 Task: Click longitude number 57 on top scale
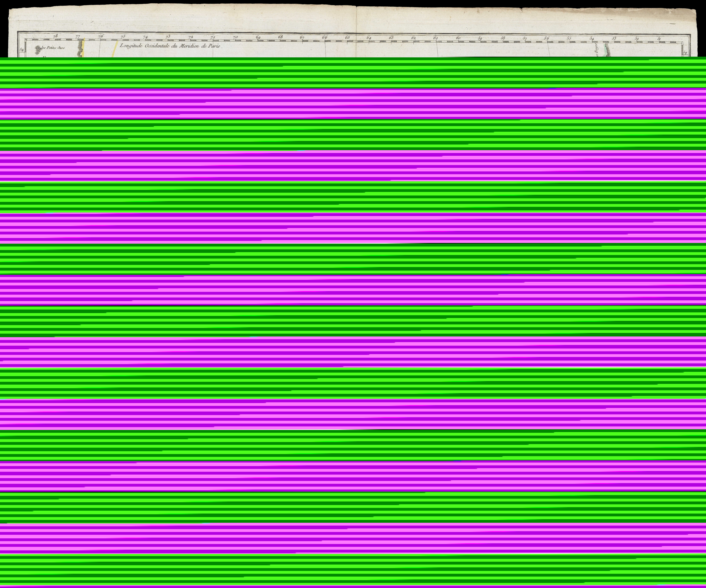tap(525, 39)
